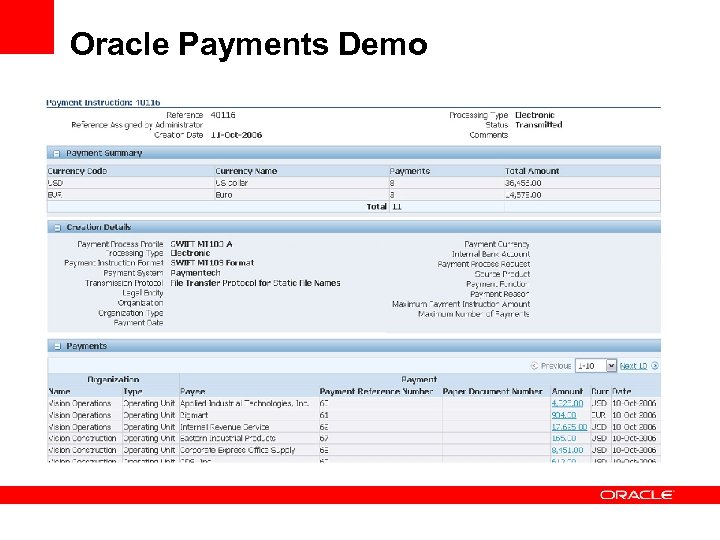Collapse the Payment Summary section
This screenshot has height=540, width=720.
56,153
